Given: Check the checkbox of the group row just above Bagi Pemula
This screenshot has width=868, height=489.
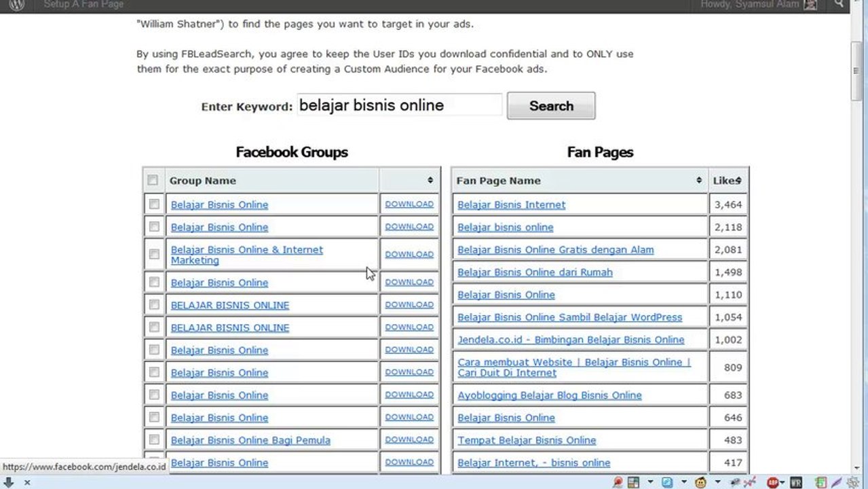Looking at the screenshot, I should click(154, 417).
